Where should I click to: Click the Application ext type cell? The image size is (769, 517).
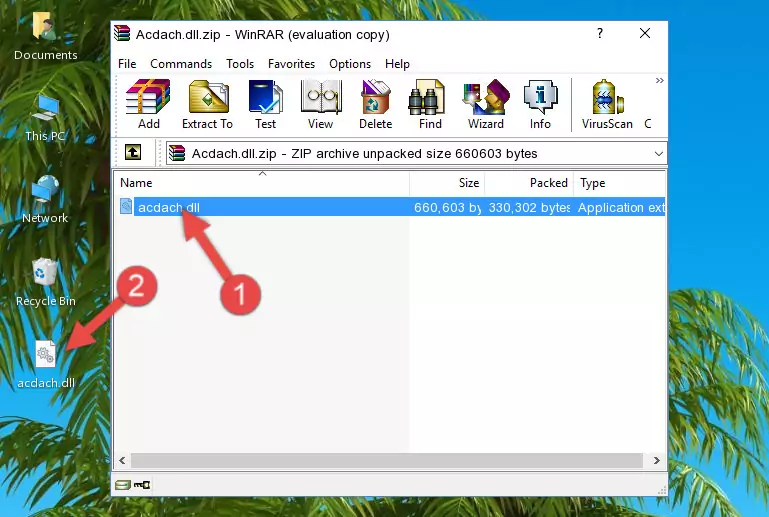click(x=621, y=207)
